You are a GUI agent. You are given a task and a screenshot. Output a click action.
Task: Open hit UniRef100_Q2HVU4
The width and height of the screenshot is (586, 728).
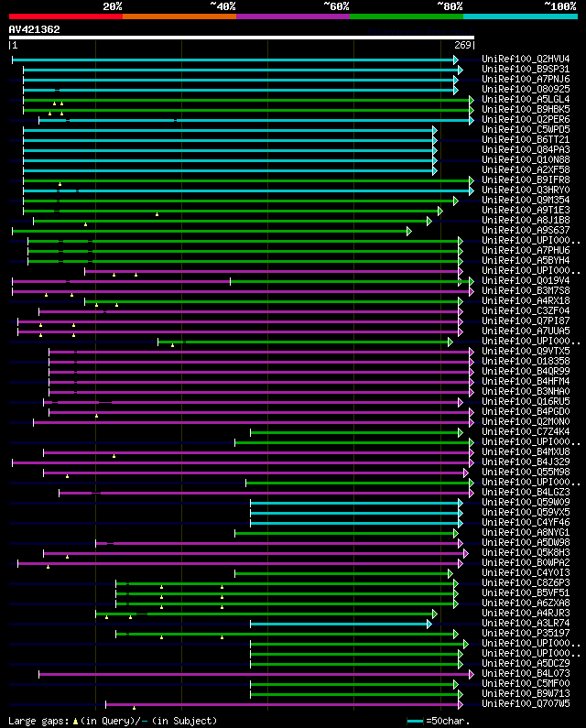(526, 59)
